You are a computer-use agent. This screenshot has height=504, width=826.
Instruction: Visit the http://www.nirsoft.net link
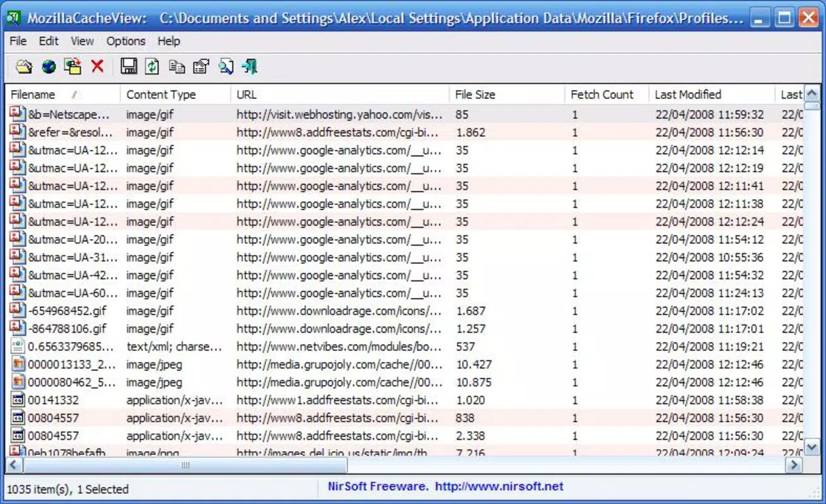(499, 486)
